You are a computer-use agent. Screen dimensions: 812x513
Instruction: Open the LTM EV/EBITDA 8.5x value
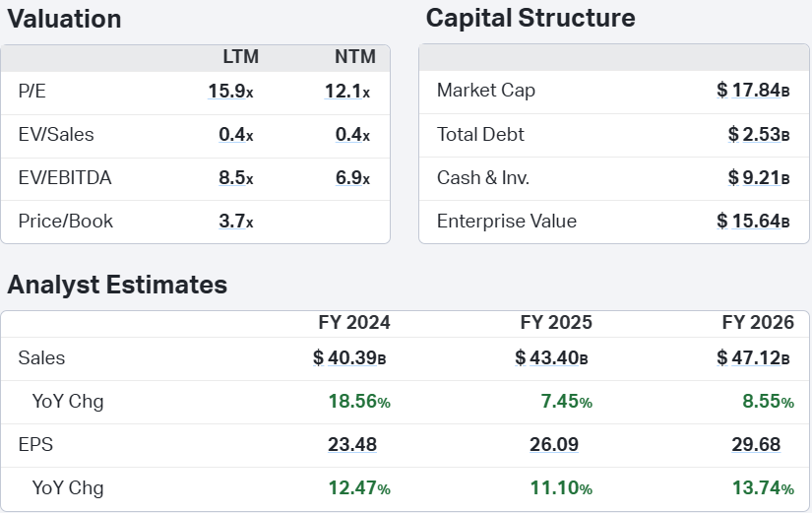(236, 178)
